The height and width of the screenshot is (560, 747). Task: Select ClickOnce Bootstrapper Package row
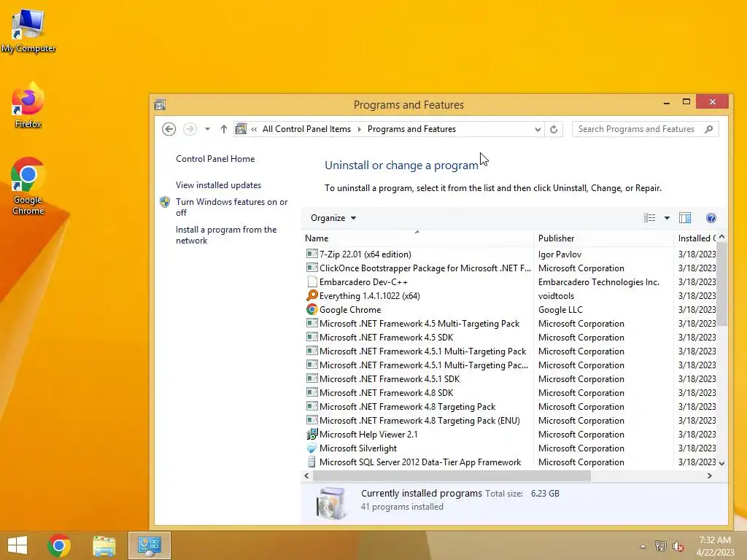click(510, 268)
